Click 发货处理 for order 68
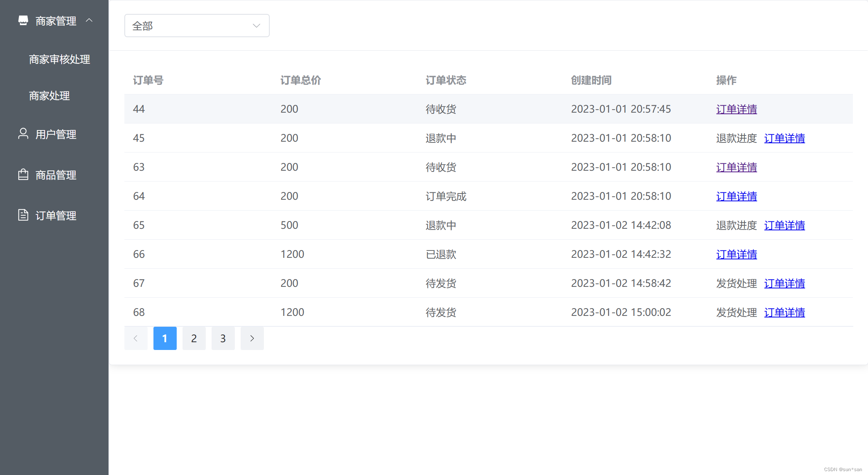The width and height of the screenshot is (868, 475). [x=736, y=312]
